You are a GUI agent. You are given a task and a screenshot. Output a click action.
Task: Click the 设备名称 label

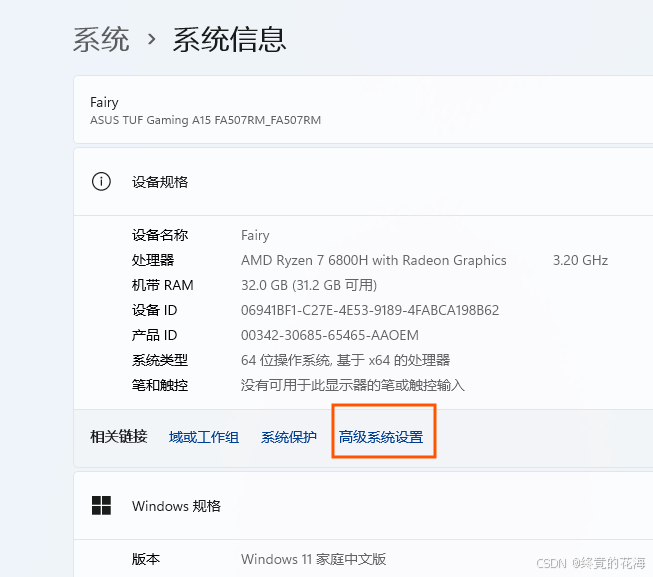point(160,235)
